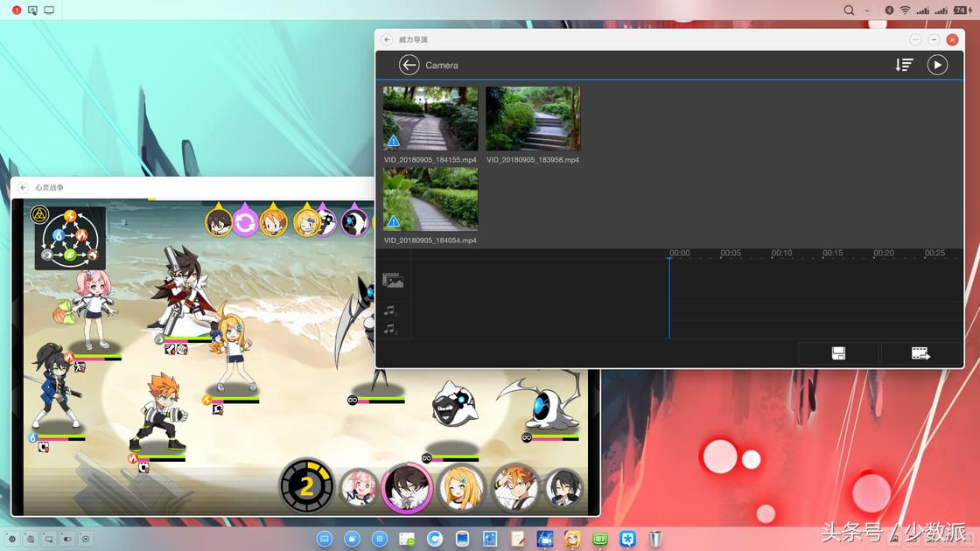This screenshot has width=980, height=551.
Task: Save the project with the floppy disk button
Action: coord(839,353)
